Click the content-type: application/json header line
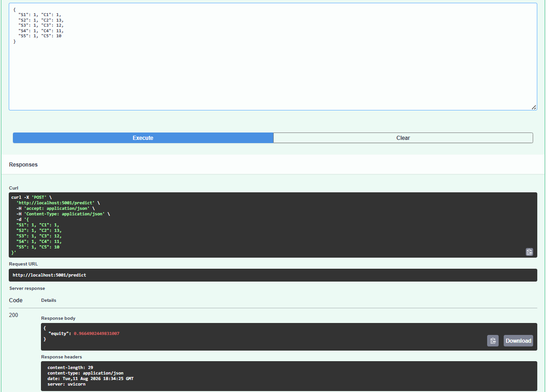The image size is (552, 392). click(x=86, y=373)
